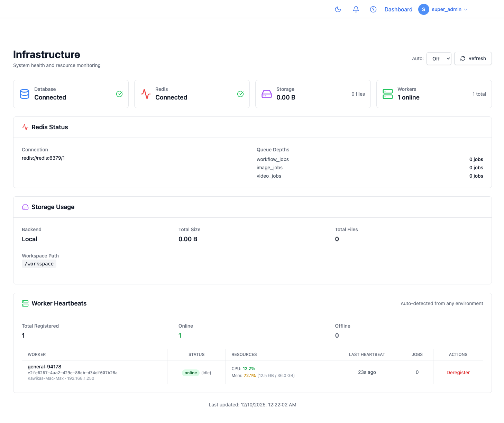Image resolution: width=504 pixels, height=423 pixels.
Task: Click the Redis heartbeat icon in the summary card
Action: click(145, 94)
